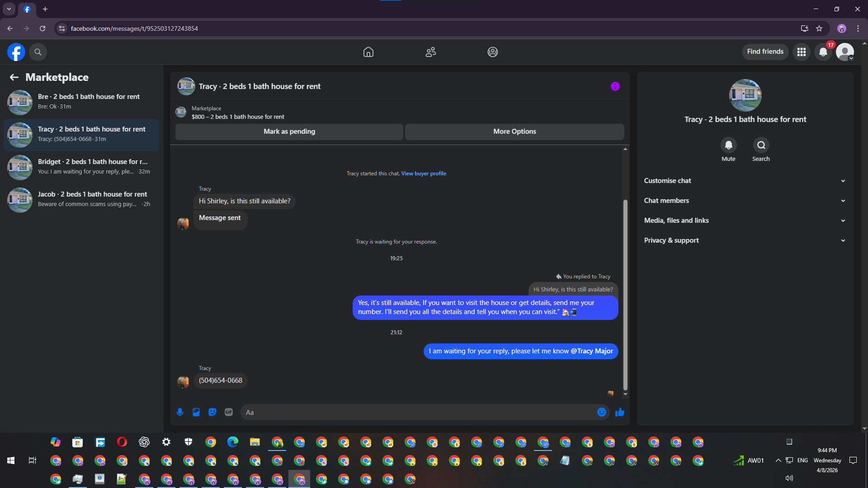Screen dimensions: 868x488
Task: Open the sticker picker icon
Action: (212, 412)
